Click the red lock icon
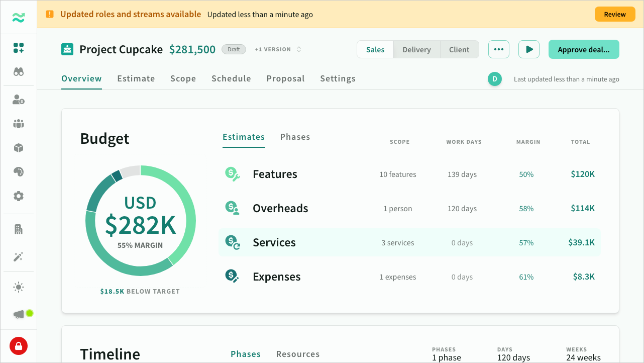 (19, 346)
